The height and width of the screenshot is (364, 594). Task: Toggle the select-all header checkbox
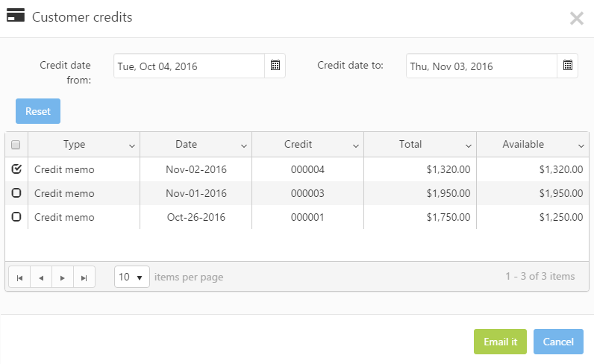[16, 145]
